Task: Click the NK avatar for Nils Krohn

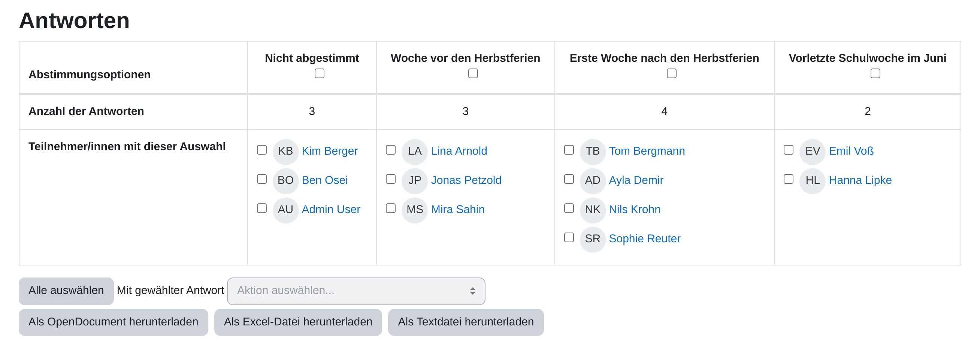Action: tap(593, 210)
